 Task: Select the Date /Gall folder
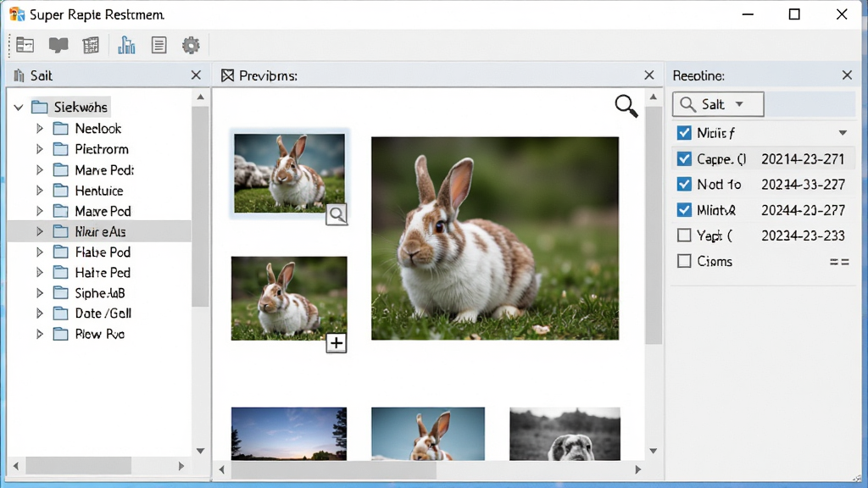(x=103, y=313)
